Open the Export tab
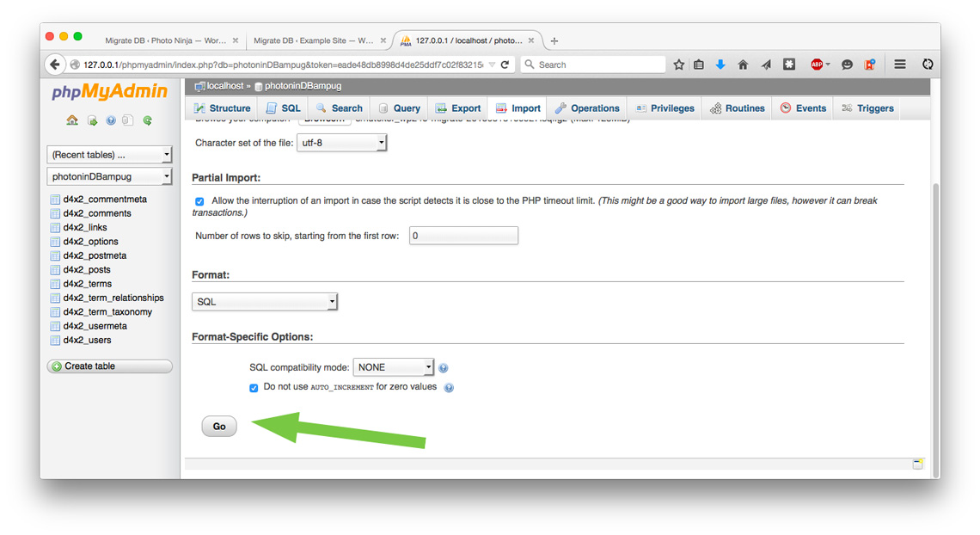The height and width of the screenshot is (535, 980). pyautogui.click(x=458, y=108)
